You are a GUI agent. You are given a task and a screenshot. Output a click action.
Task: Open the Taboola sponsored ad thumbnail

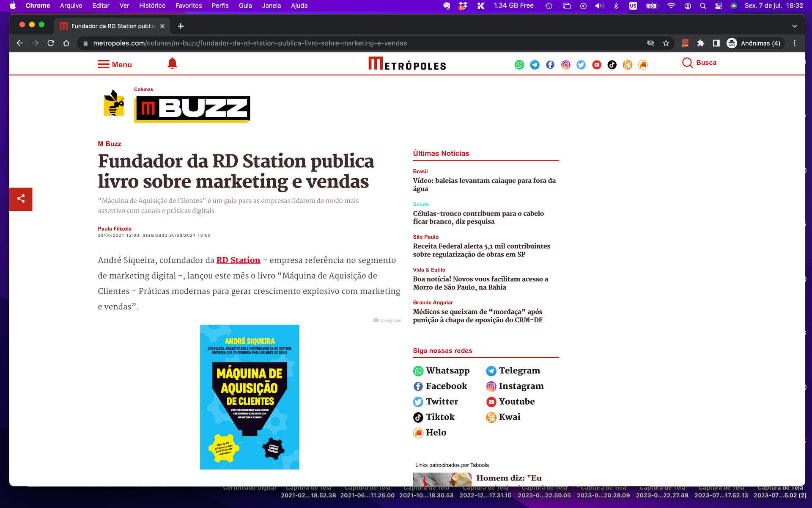[442, 479]
